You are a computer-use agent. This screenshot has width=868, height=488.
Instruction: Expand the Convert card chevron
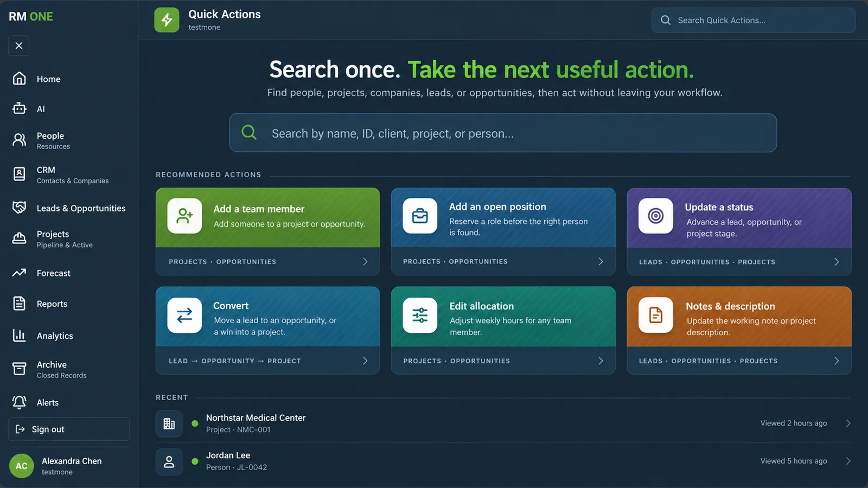[x=365, y=361]
